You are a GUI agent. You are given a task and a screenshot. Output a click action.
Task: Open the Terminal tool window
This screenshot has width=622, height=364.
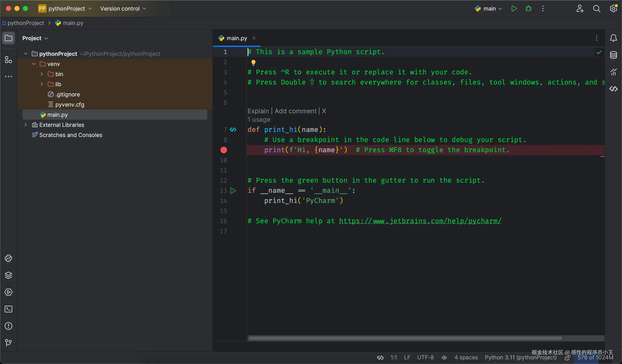(8, 309)
